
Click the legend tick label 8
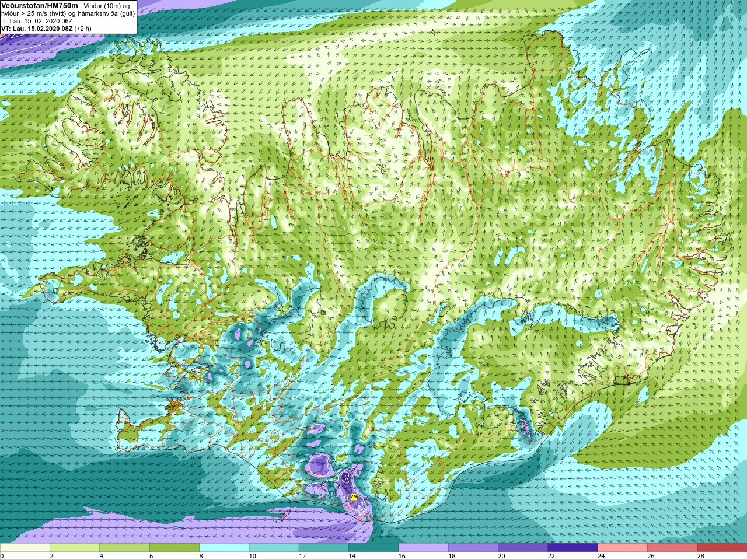pyautogui.click(x=202, y=556)
